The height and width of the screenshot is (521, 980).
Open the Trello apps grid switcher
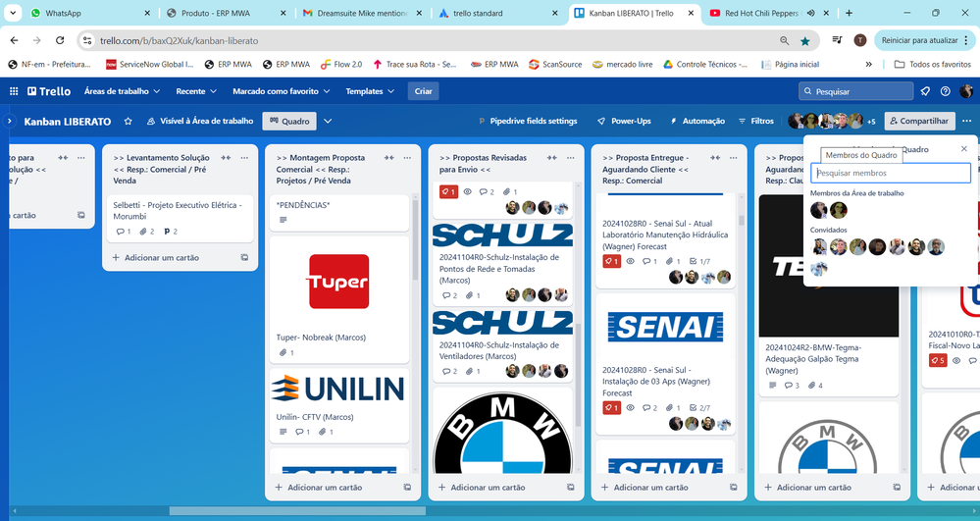(x=14, y=91)
